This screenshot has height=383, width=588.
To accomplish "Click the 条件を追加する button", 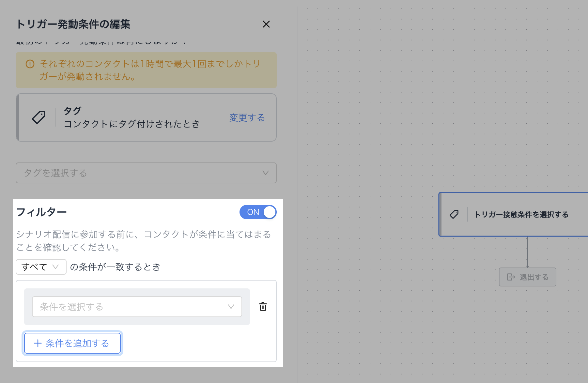I will (x=72, y=343).
